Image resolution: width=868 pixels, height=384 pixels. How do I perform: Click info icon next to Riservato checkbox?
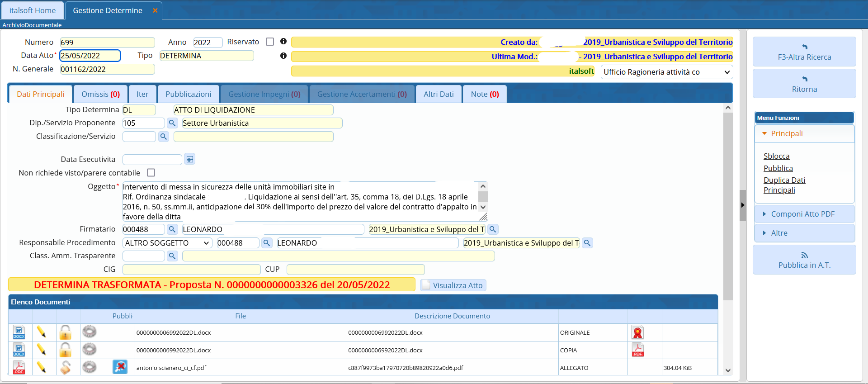(x=283, y=42)
